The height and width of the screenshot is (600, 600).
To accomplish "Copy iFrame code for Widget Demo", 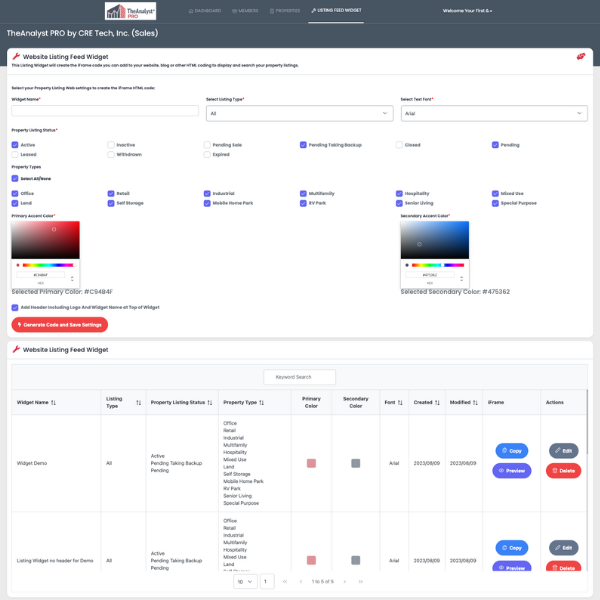I will pos(512,451).
